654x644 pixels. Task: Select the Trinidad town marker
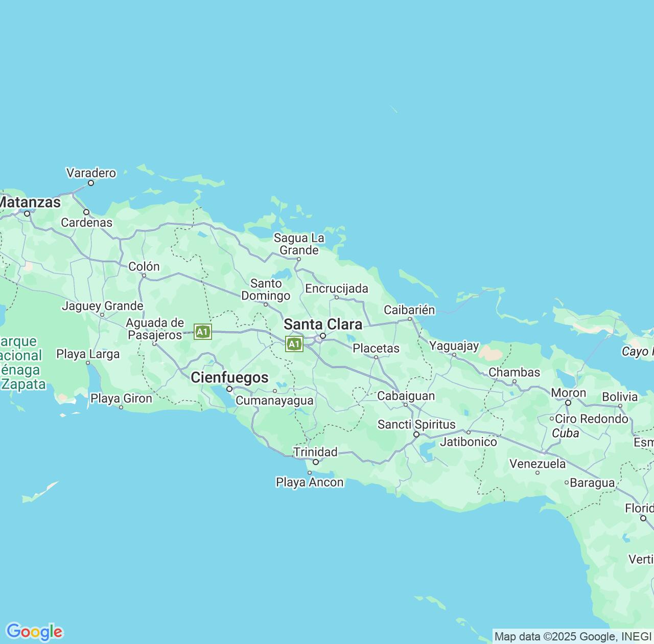(x=316, y=462)
